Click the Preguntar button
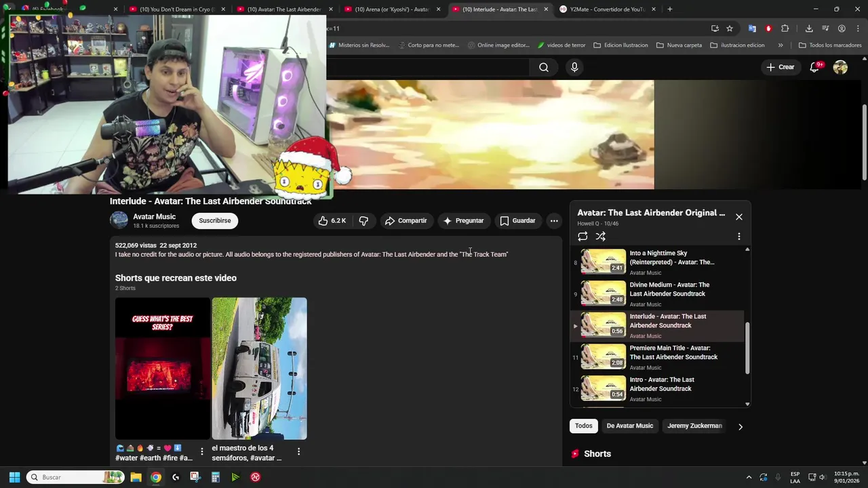 [463, 221]
